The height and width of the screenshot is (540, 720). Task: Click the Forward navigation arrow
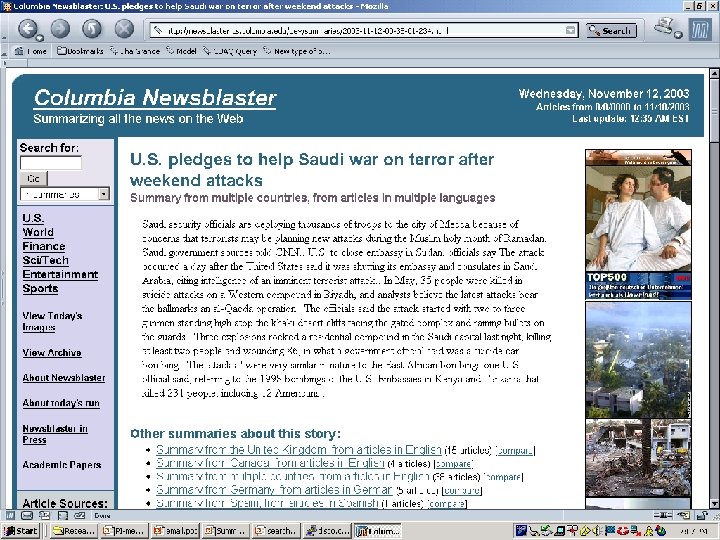pyautogui.click(x=60, y=29)
